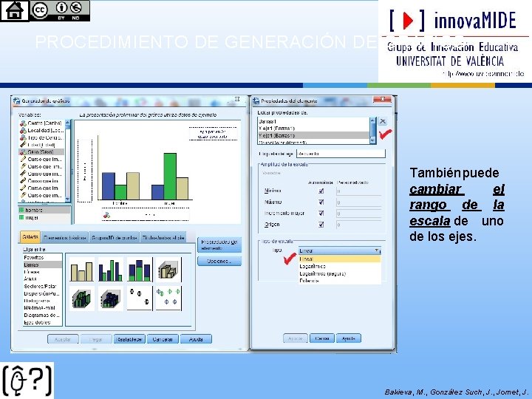
Task: Choose Lineal in the scale type list
Action: [340, 259]
